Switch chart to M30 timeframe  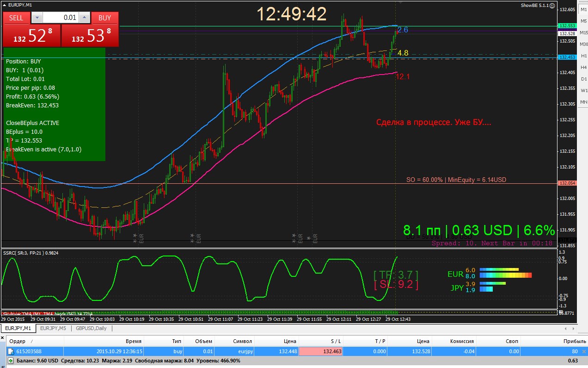[583, 44]
